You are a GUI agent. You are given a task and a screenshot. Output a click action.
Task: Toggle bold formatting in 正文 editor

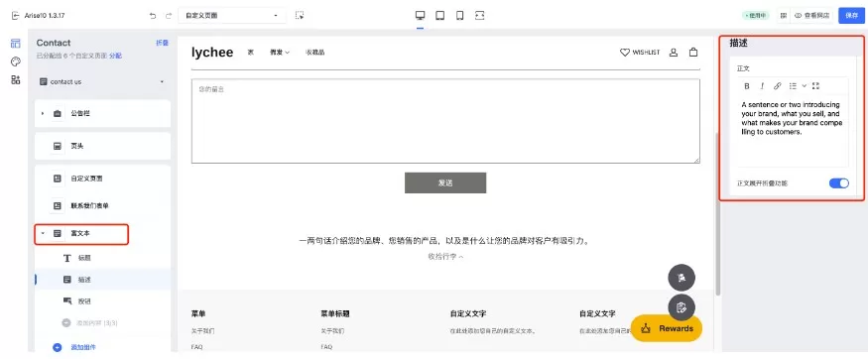[747, 86]
